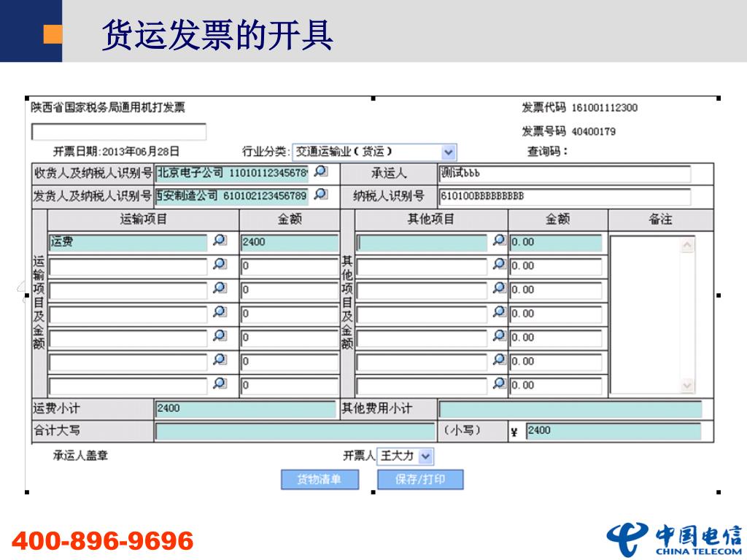Click lookup icon in last 其他项目 row

(499, 383)
